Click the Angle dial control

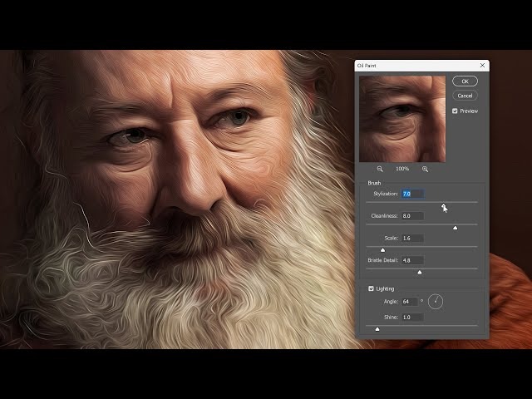coord(435,302)
